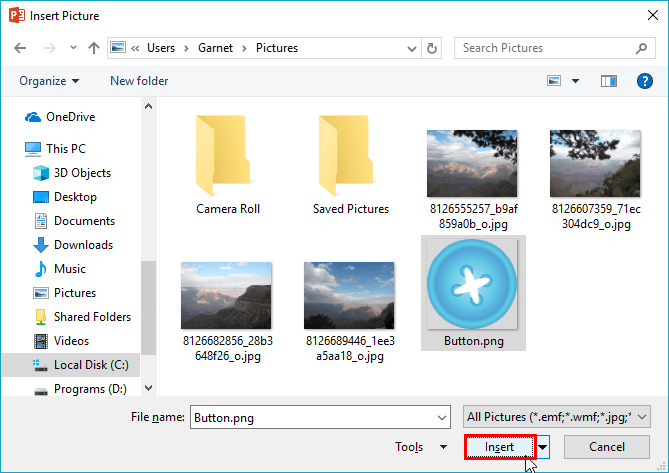Go up one folder level
This screenshot has height=473, width=669.
pos(94,48)
